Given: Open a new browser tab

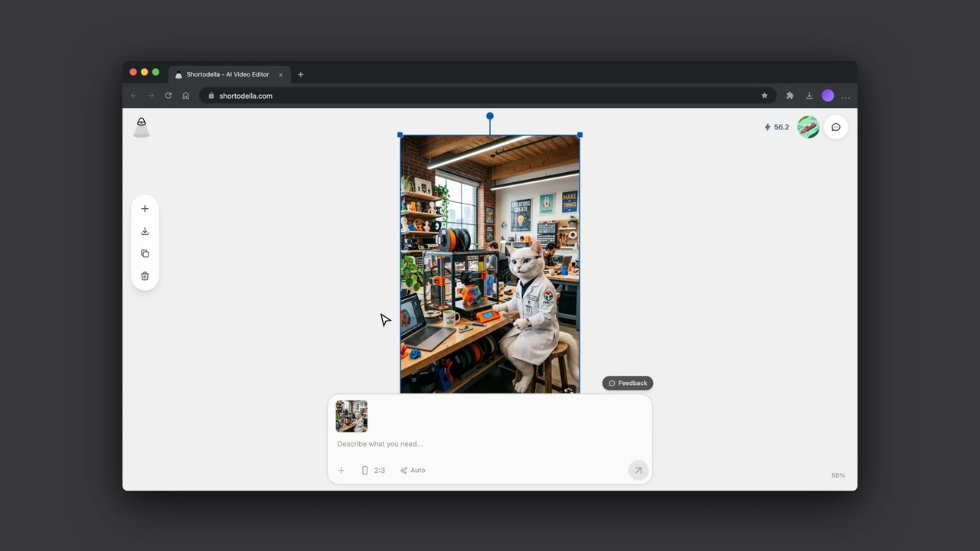Looking at the screenshot, I should (300, 74).
